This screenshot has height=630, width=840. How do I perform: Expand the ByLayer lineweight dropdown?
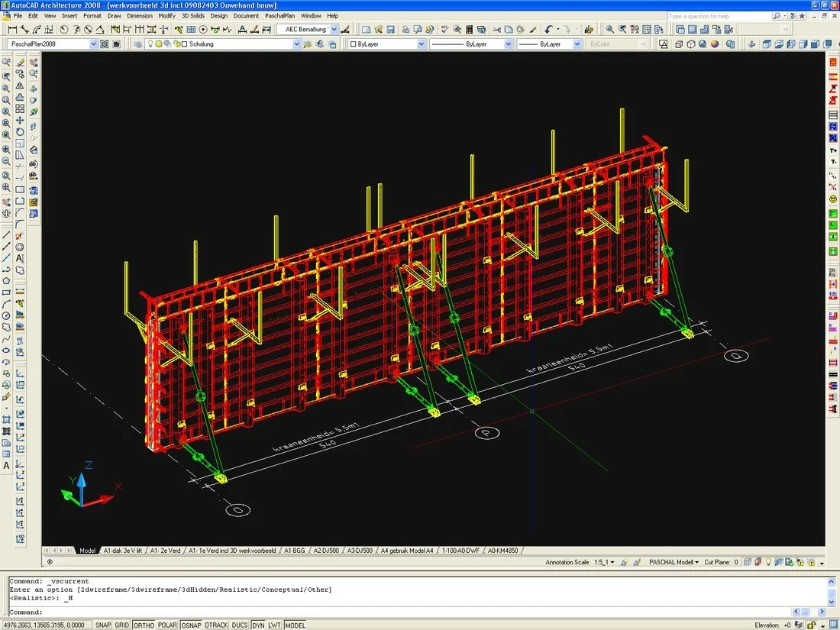coord(577,44)
